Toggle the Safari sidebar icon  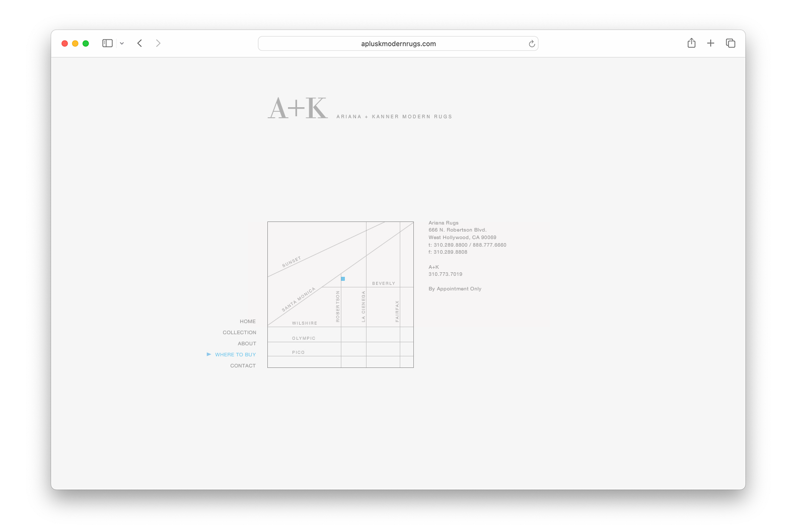[x=107, y=43]
